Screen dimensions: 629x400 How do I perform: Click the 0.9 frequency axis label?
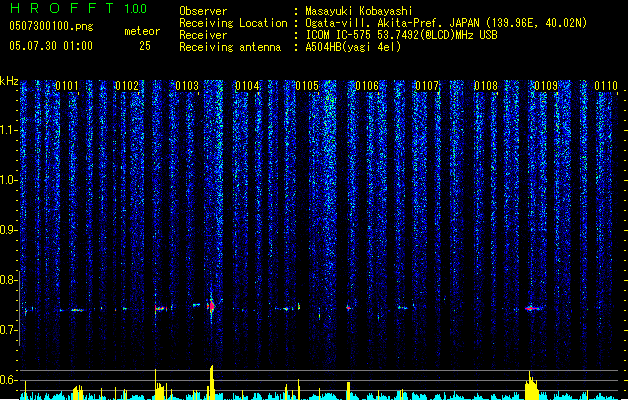[9, 230]
